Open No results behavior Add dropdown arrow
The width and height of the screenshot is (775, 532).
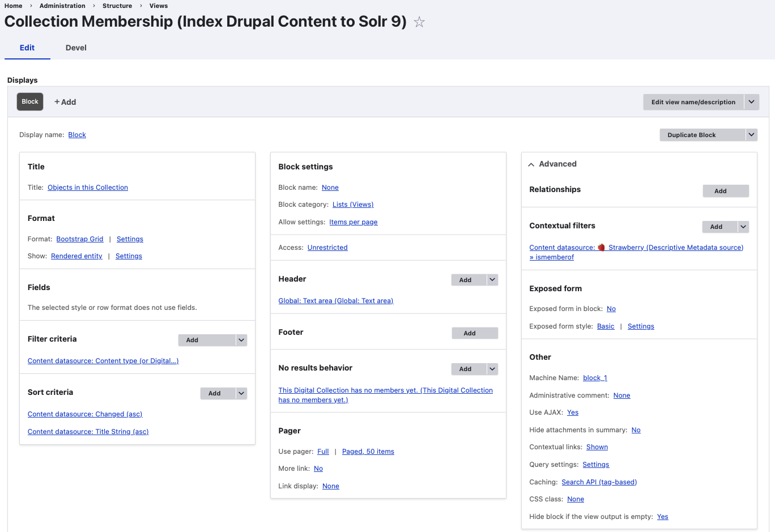point(492,369)
